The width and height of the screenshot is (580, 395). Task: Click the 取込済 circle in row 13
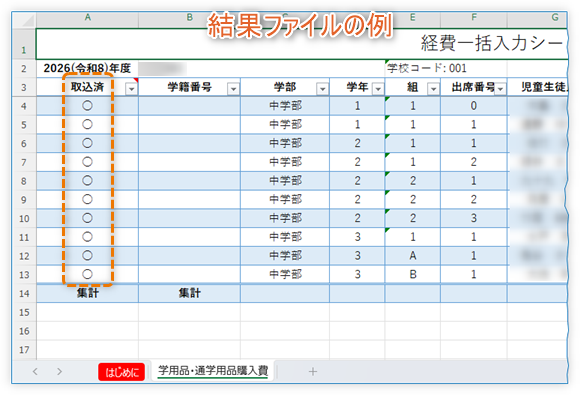(87, 274)
